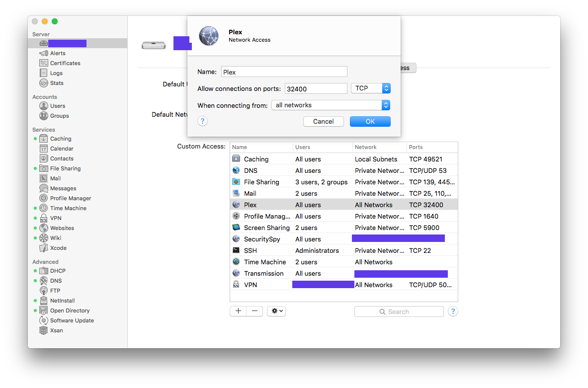This screenshot has width=588, height=388.
Task: Select the Mail row in the table
Action: click(344, 193)
